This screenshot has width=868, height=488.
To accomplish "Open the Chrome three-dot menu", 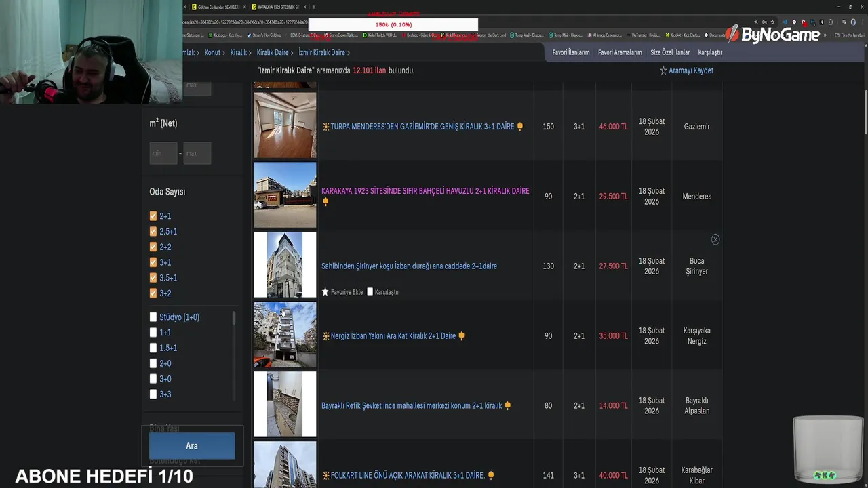I will [861, 22].
